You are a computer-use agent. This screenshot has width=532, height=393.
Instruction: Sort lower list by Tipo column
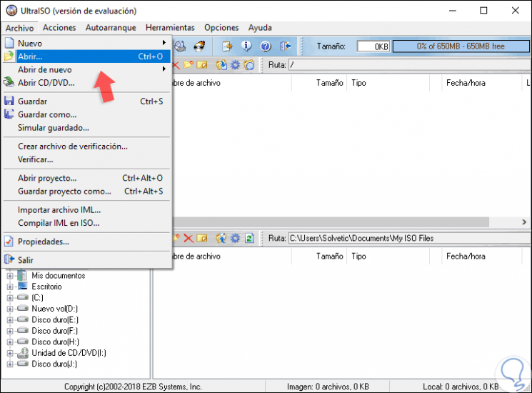(x=388, y=257)
